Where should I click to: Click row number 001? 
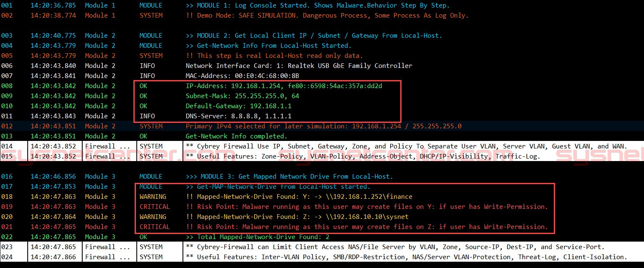click(x=7, y=5)
